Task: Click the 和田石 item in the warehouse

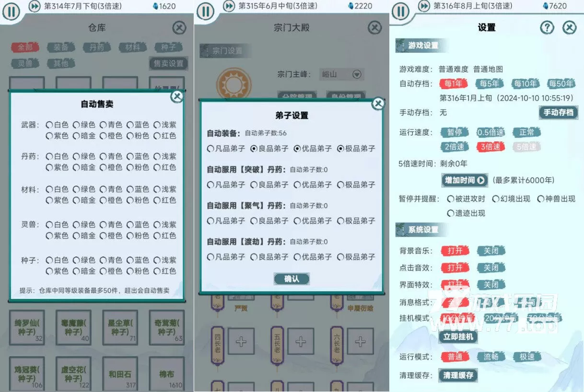Action: 120,374
